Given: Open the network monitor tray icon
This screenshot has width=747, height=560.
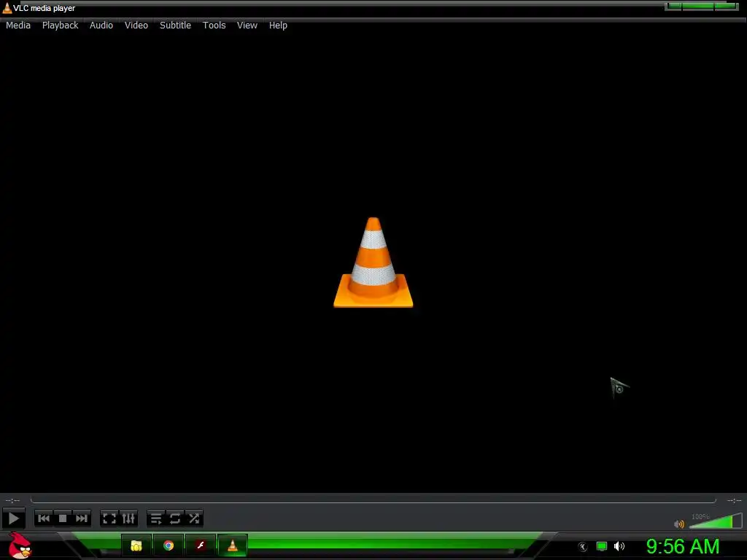Looking at the screenshot, I should click(602, 546).
